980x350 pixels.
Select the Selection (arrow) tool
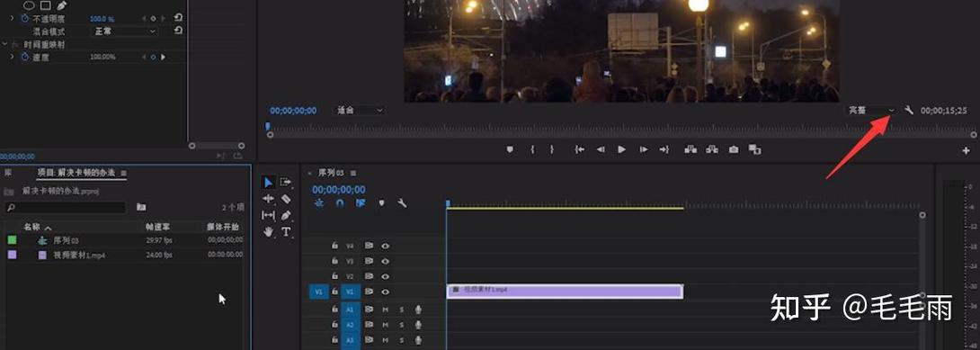268,183
